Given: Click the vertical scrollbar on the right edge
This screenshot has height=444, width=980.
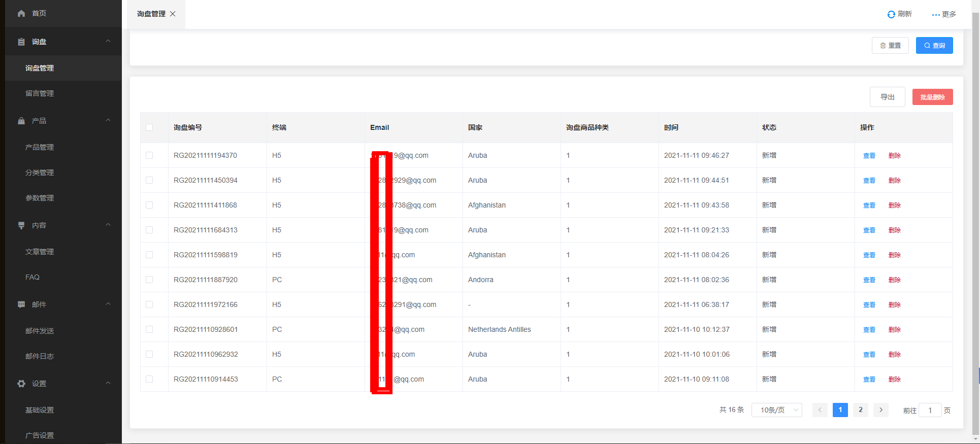Looking at the screenshot, I should 975,223.
